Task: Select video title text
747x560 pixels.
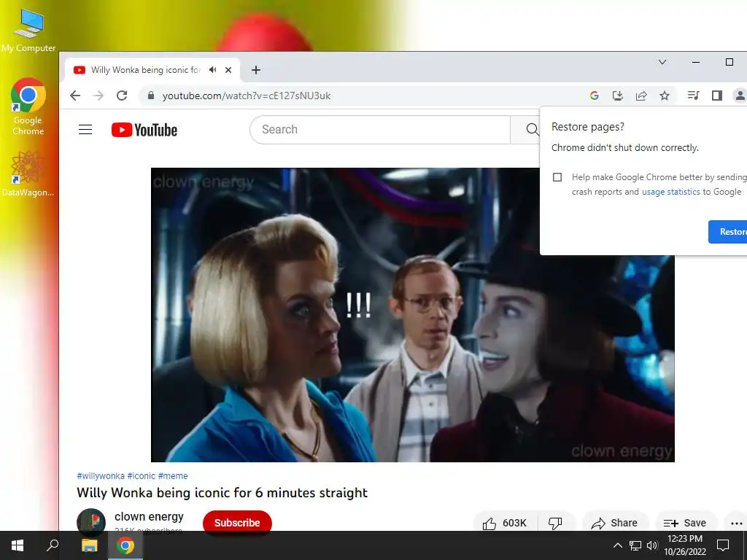Action: pyautogui.click(x=222, y=492)
